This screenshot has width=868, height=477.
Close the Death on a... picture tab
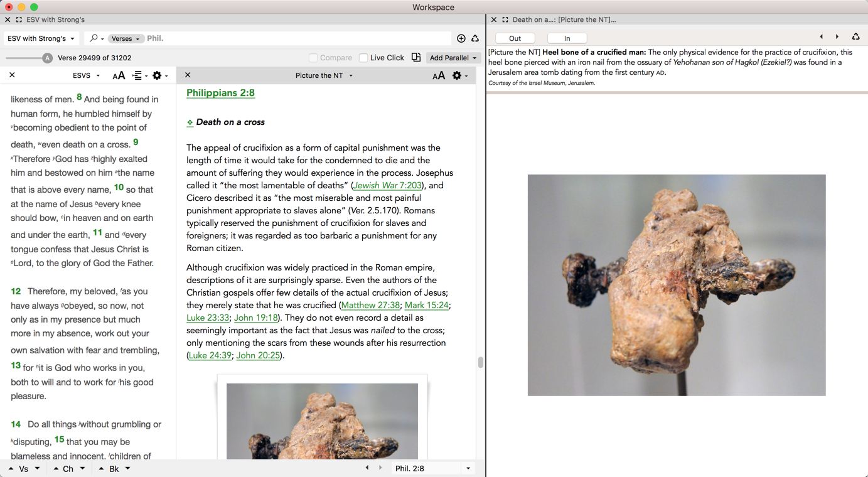(x=494, y=20)
